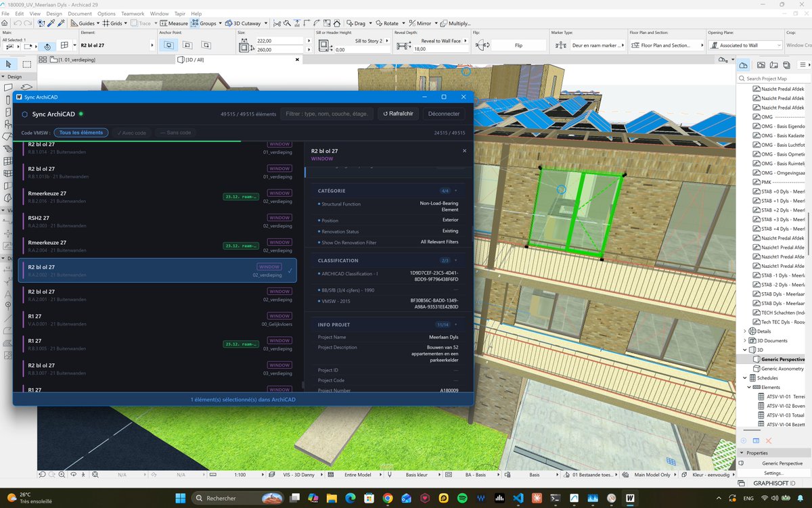Select the Sans code filter

click(175, 133)
